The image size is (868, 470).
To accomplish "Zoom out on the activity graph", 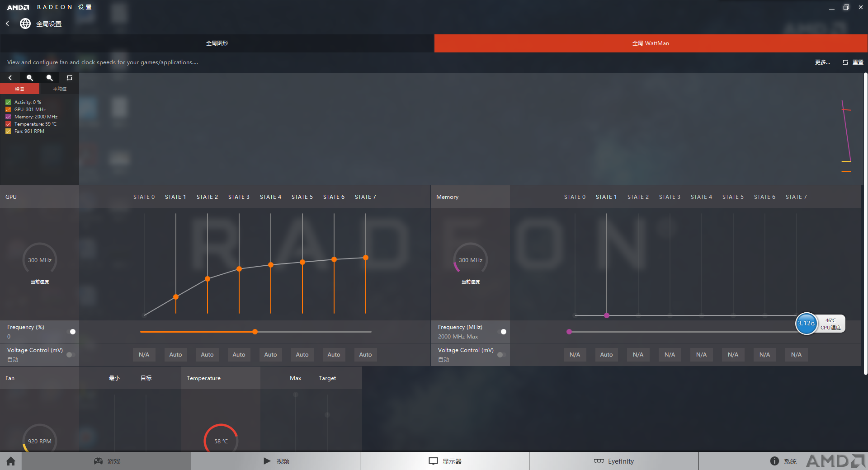I will point(50,78).
